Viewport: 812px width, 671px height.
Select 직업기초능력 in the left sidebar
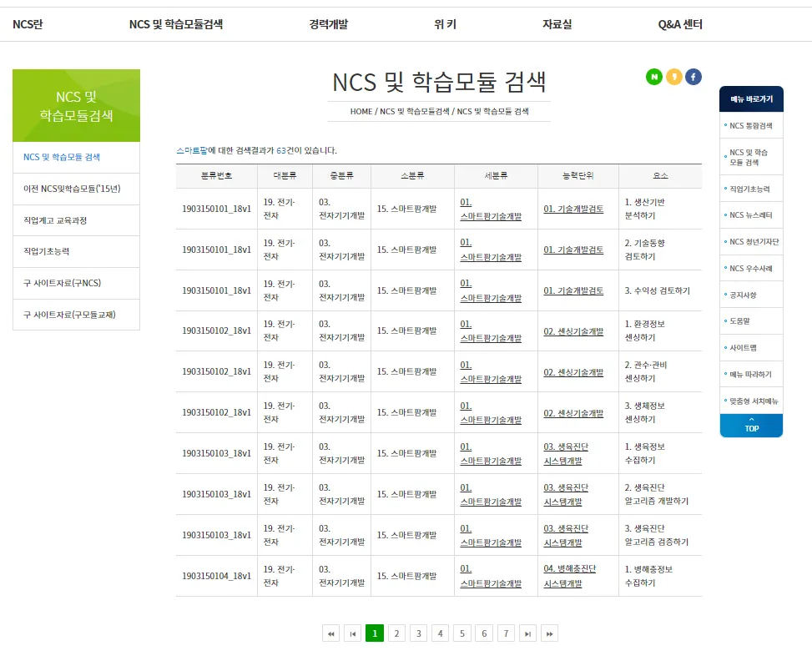pos(45,251)
